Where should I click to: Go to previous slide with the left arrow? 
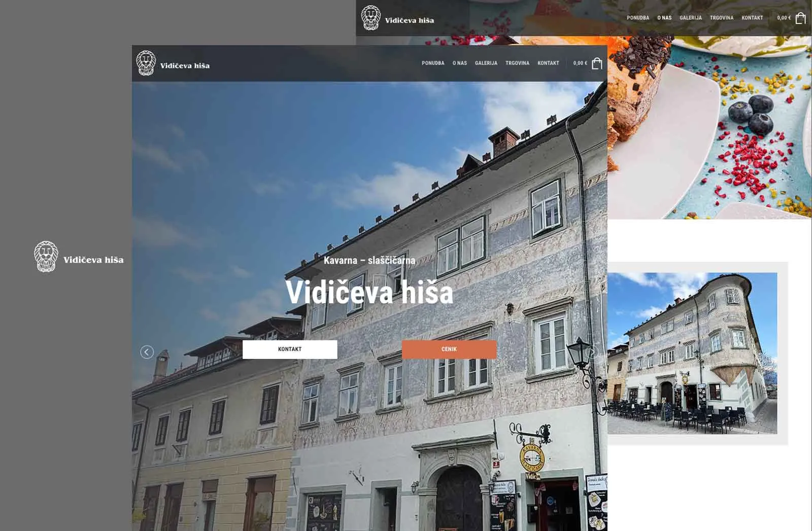[x=147, y=352]
